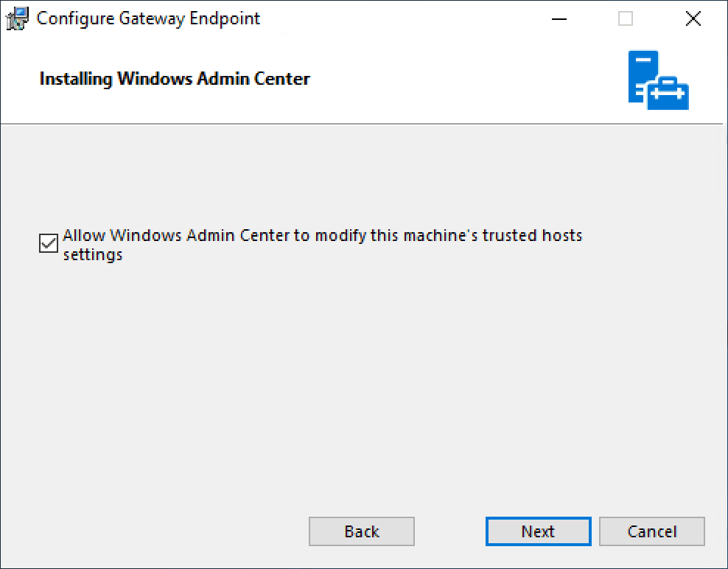728x569 pixels.
Task: Click the 'Configure Gateway Endpoint' title bar text
Action: click(148, 19)
